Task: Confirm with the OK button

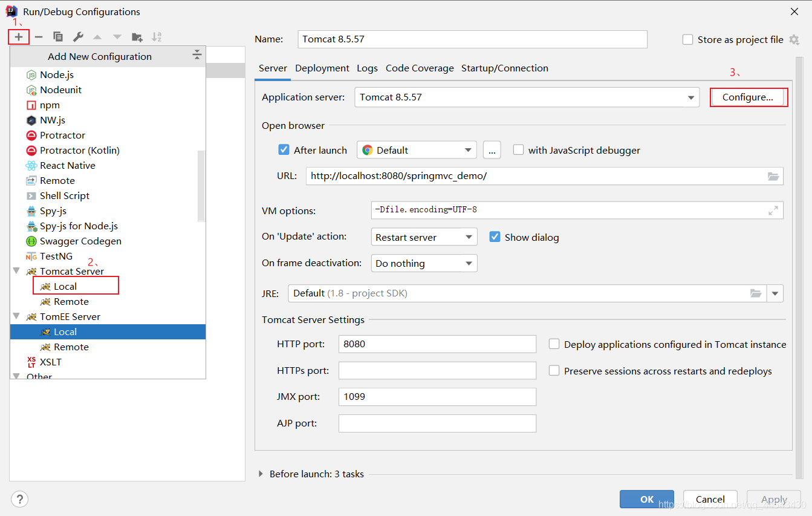Action: point(647,499)
